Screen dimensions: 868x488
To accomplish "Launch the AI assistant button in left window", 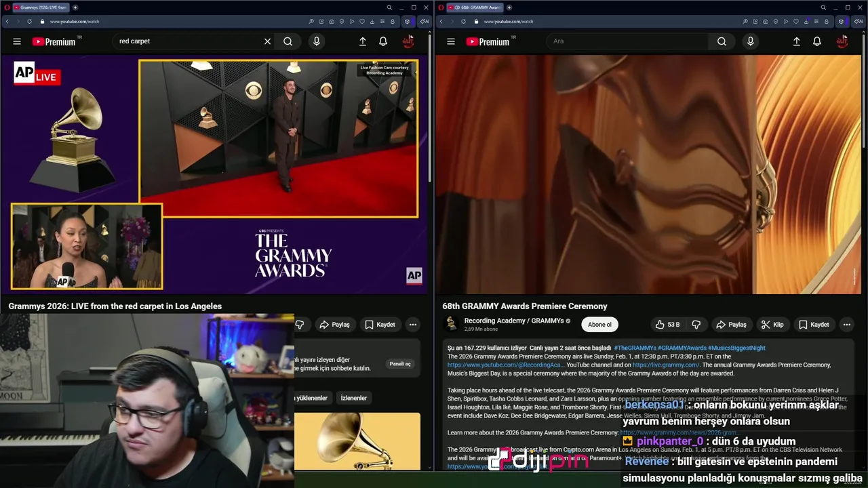I will tap(424, 21).
